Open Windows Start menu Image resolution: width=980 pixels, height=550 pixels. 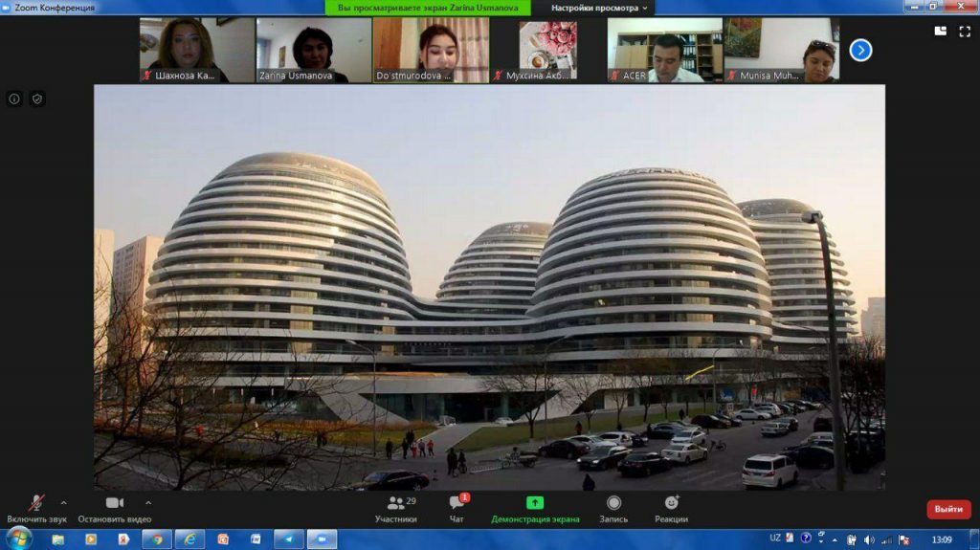[18, 539]
